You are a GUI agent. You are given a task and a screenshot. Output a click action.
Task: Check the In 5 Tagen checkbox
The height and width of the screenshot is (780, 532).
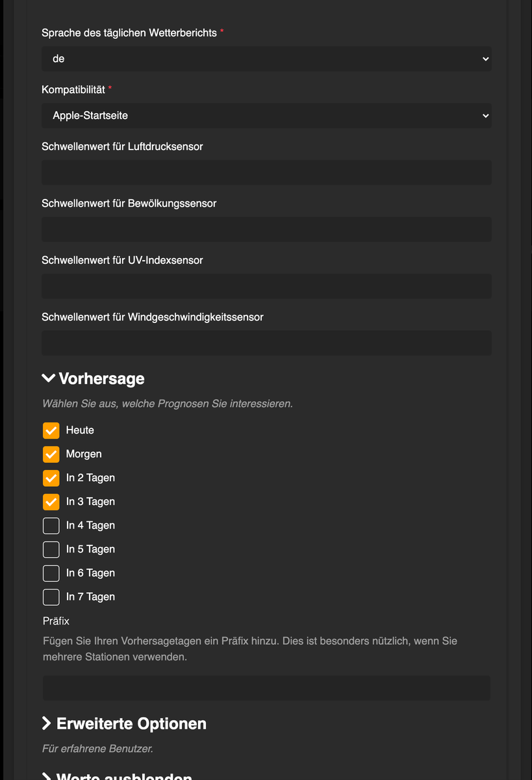[x=51, y=549]
